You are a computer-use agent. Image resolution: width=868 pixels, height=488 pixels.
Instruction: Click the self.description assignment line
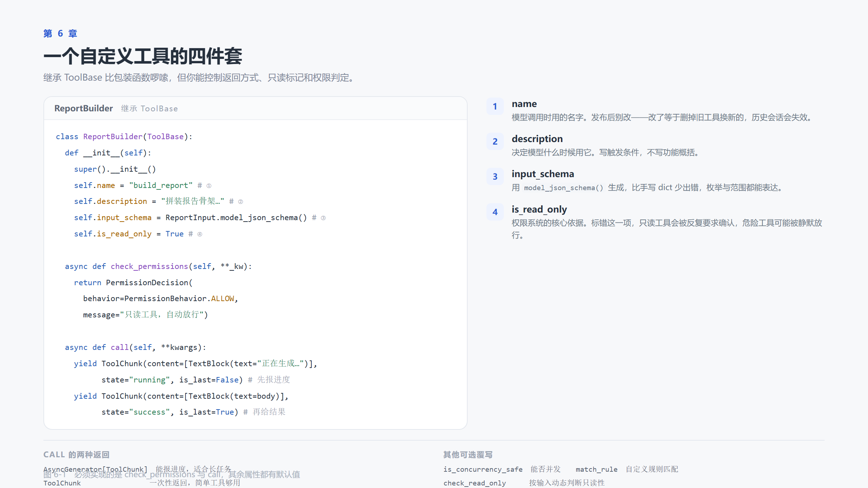click(x=158, y=201)
